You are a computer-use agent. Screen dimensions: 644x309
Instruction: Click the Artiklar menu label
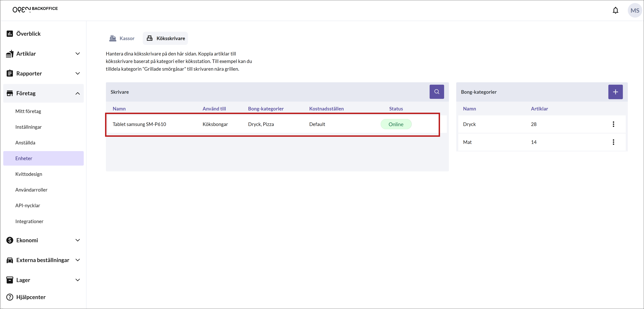pyautogui.click(x=26, y=54)
